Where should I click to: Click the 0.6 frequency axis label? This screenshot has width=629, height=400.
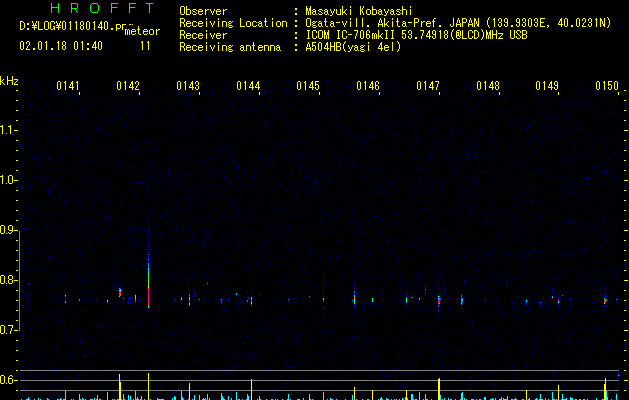(x=8, y=380)
